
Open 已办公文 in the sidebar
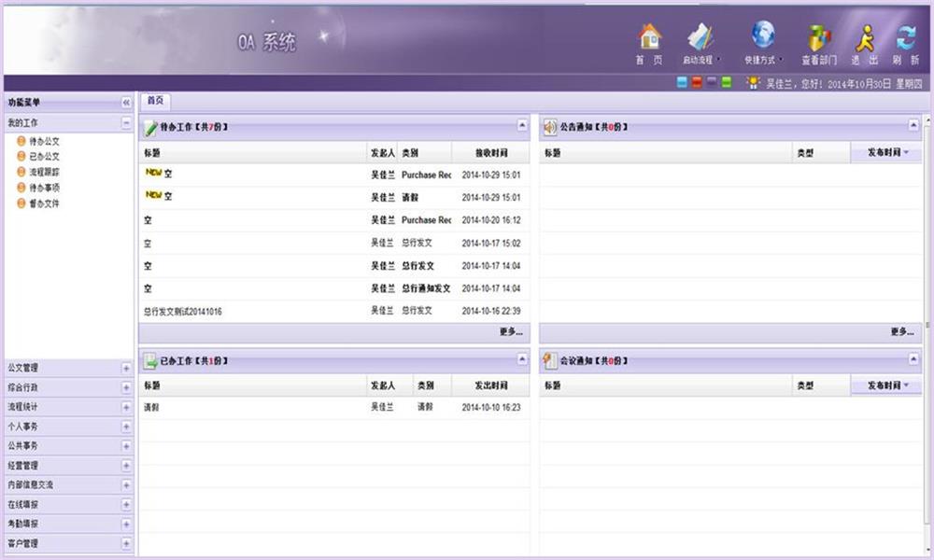44,157
